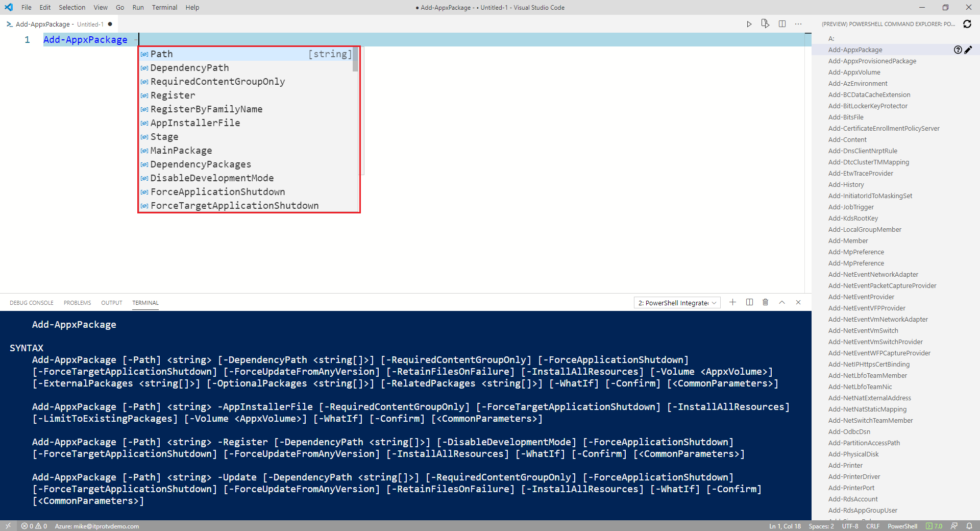Place cursor on Add-AppxPackage in editor line 1
This screenshot has width=980, height=531.
tap(85, 40)
